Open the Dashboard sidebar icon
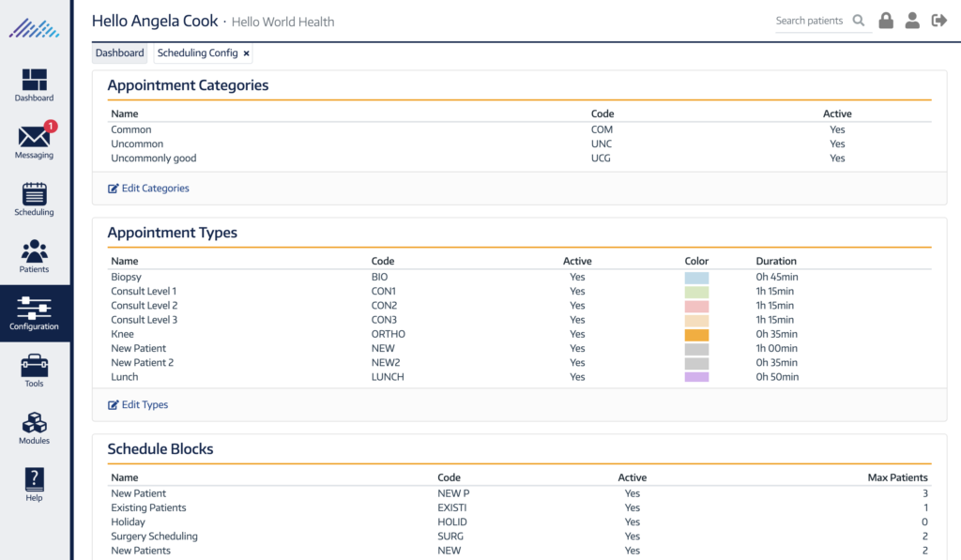 [35, 85]
